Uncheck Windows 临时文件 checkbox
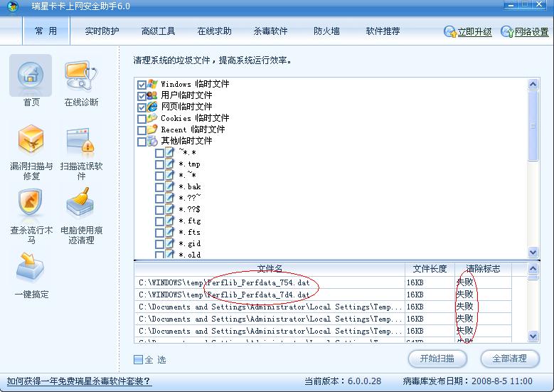Viewport: 554px width, 392px height. pos(142,85)
